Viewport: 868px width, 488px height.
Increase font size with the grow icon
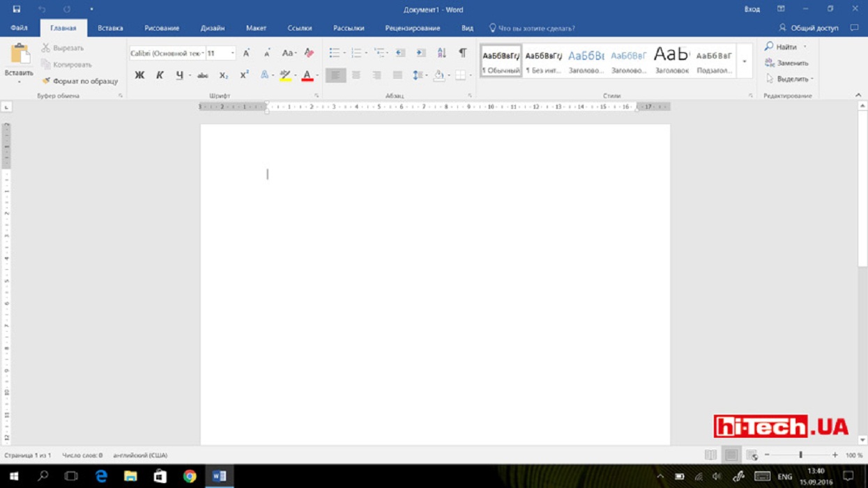tap(246, 53)
